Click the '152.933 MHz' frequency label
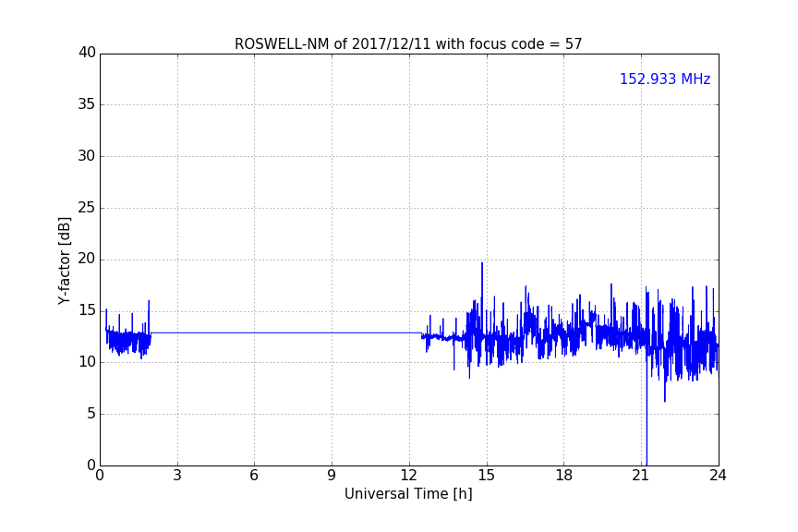This screenshot has height=532, width=798. 665,79
